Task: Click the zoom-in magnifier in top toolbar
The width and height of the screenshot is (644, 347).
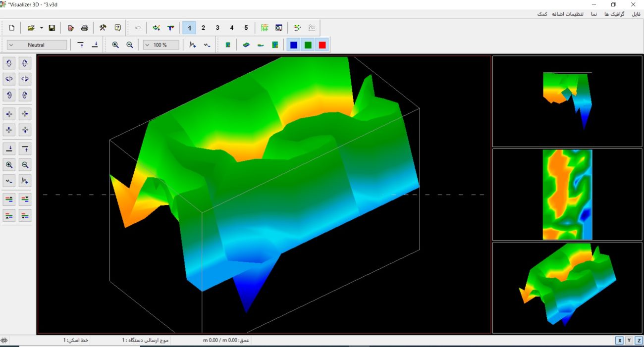Action: (x=115, y=45)
